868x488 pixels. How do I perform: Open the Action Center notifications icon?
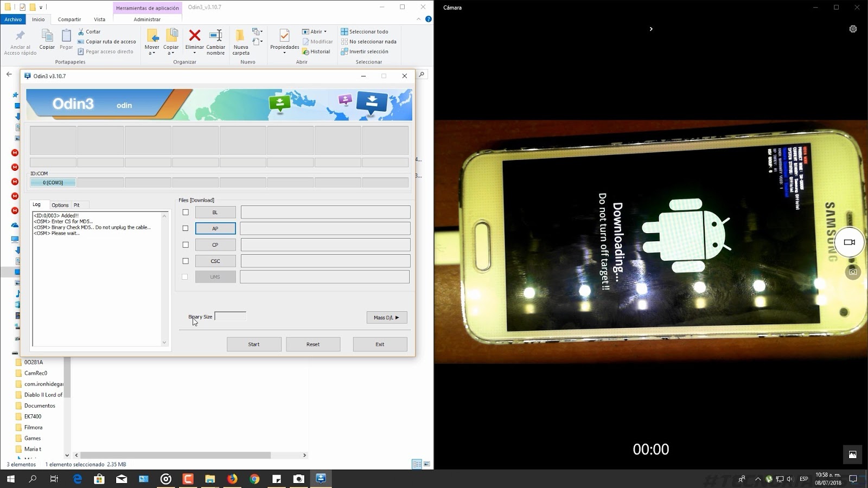tap(853, 479)
